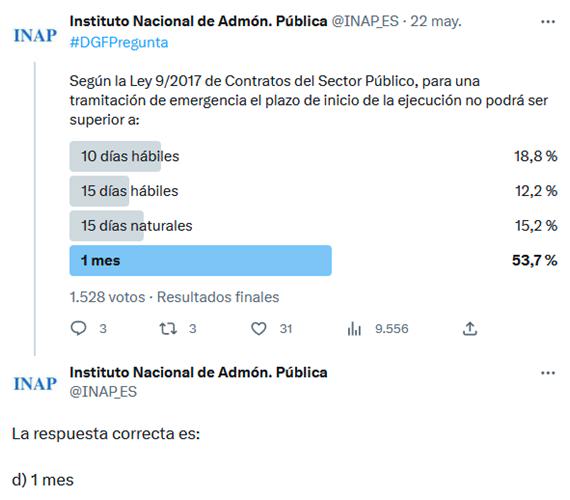Open the #DGFPregunta hashtag link

coord(119,43)
